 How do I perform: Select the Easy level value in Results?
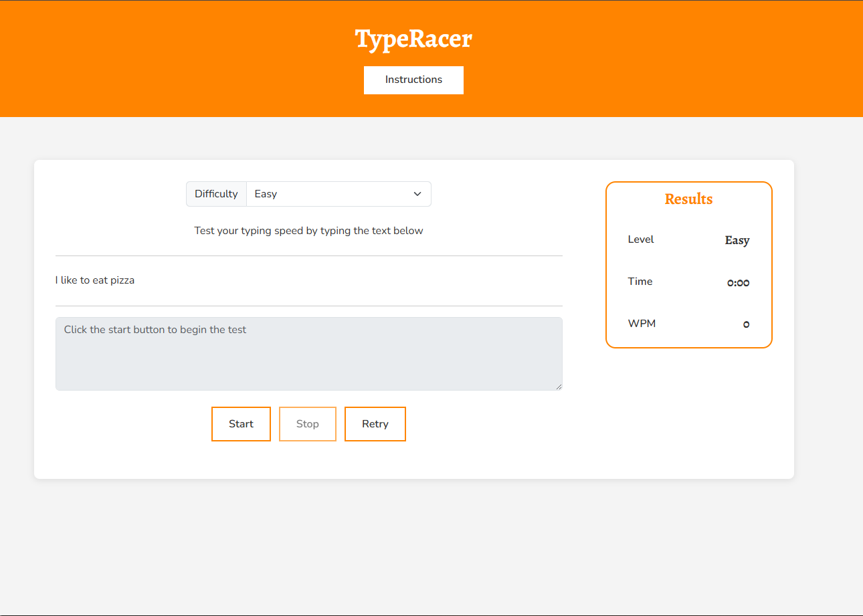(x=737, y=240)
